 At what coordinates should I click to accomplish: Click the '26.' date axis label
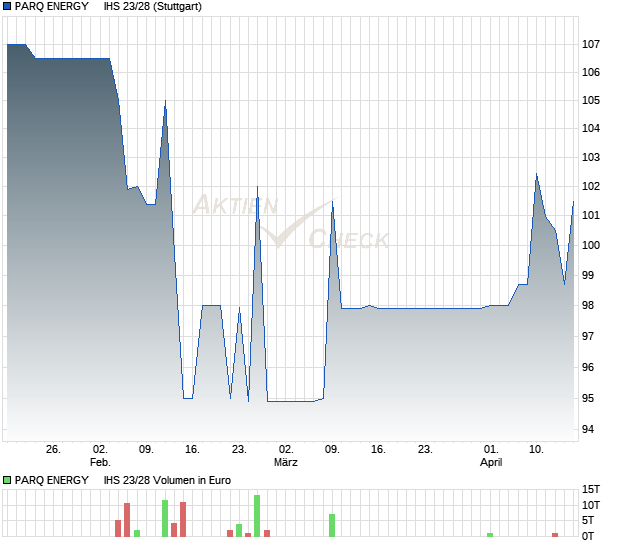(x=53, y=450)
